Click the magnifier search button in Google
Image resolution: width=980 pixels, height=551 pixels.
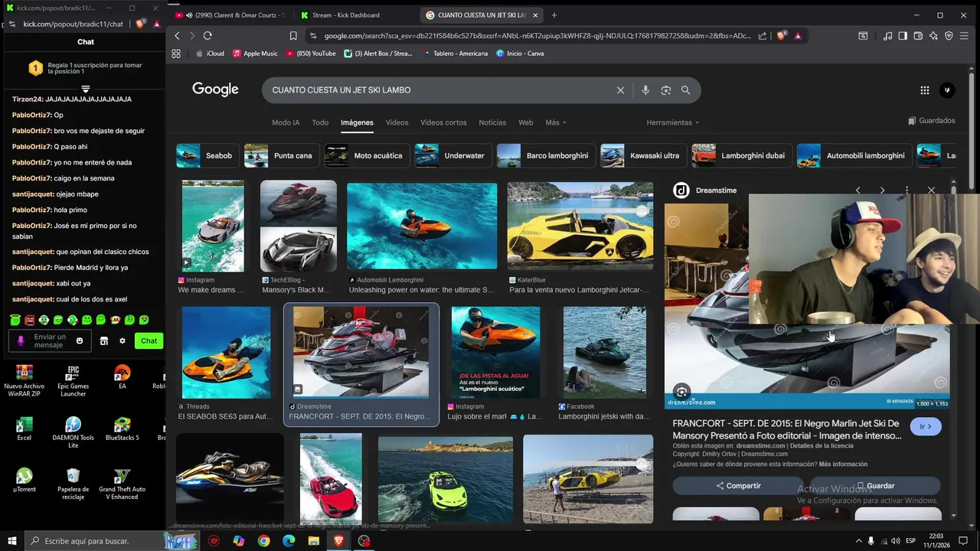click(x=685, y=90)
